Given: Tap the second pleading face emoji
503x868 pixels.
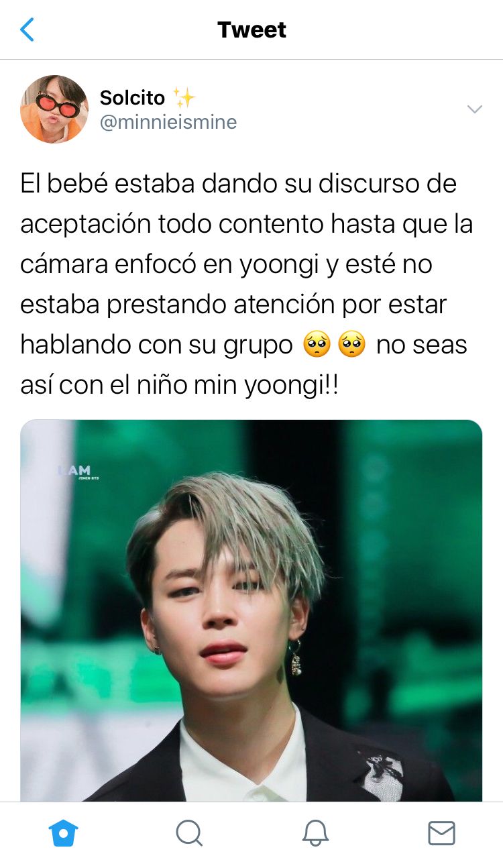Looking at the screenshot, I should 352,345.
